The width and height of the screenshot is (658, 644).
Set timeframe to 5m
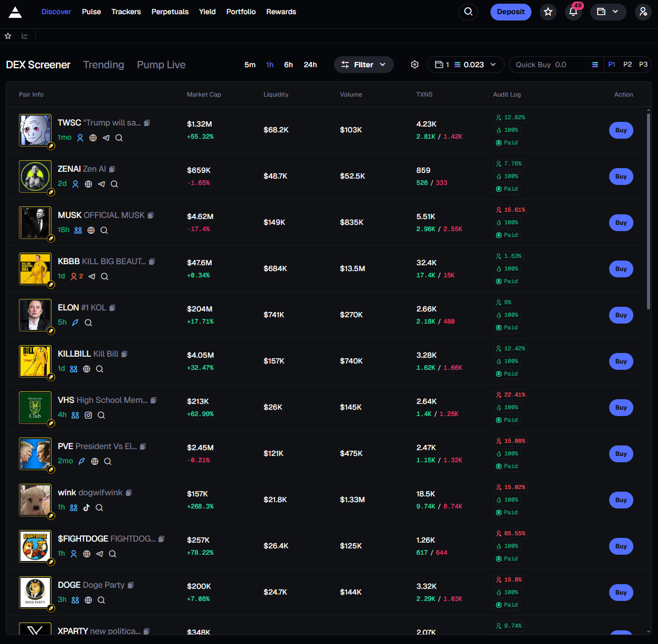[250, 65]
